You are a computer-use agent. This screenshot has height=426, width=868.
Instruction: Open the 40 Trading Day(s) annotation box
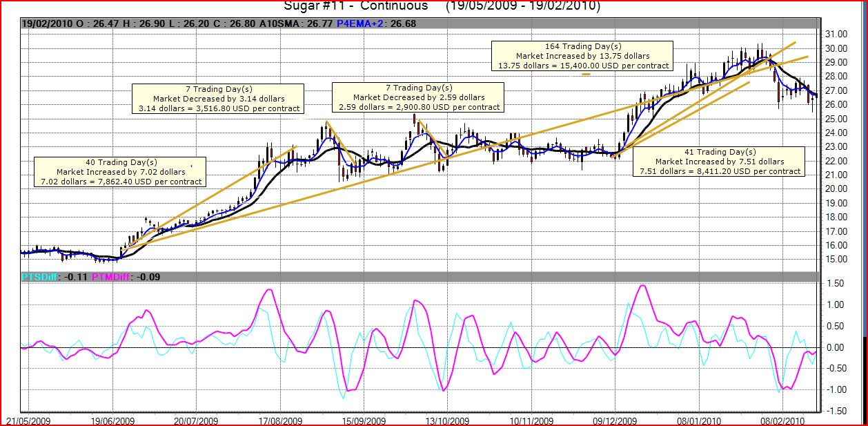(121, 172)
